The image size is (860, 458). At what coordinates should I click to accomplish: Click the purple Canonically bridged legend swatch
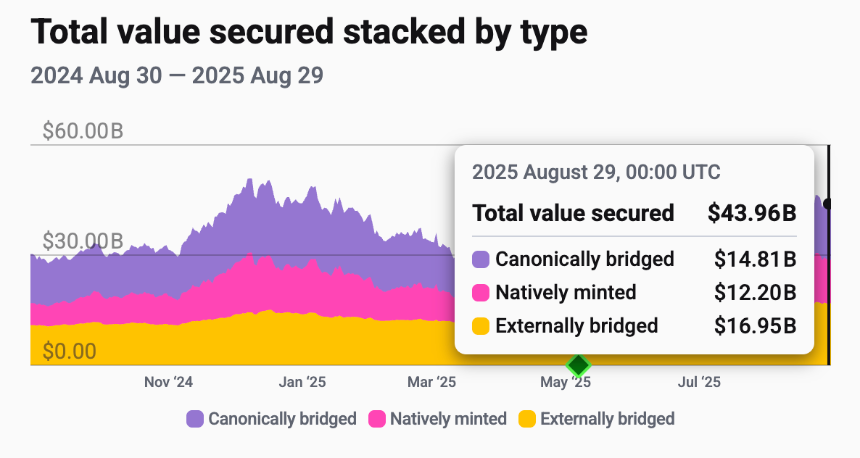(x=195, y=419)
